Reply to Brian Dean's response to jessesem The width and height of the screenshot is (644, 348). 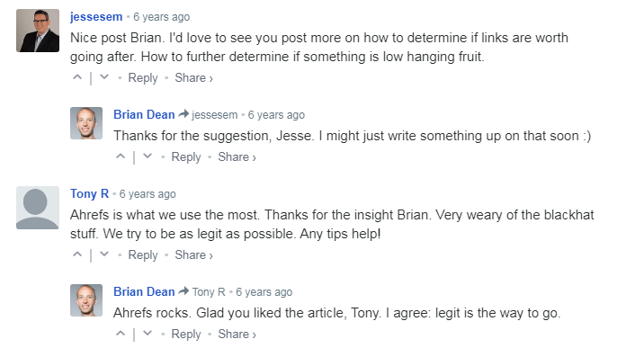pos(186,156)
